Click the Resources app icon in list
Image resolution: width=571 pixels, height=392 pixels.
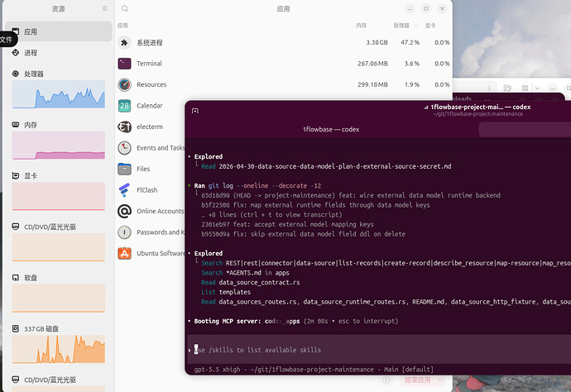coord(124,84)
